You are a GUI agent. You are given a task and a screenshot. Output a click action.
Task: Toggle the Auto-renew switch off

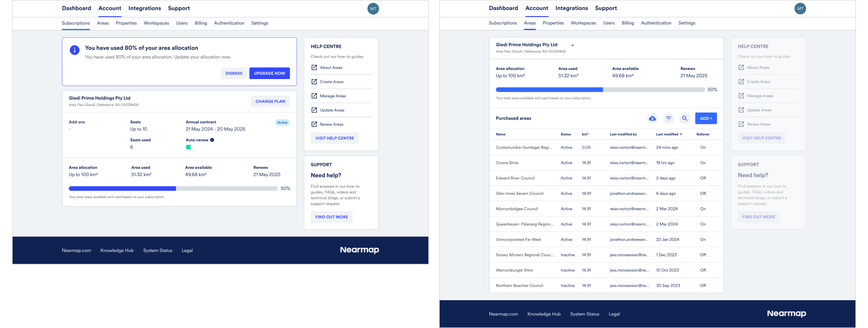[x=191, y=147]
